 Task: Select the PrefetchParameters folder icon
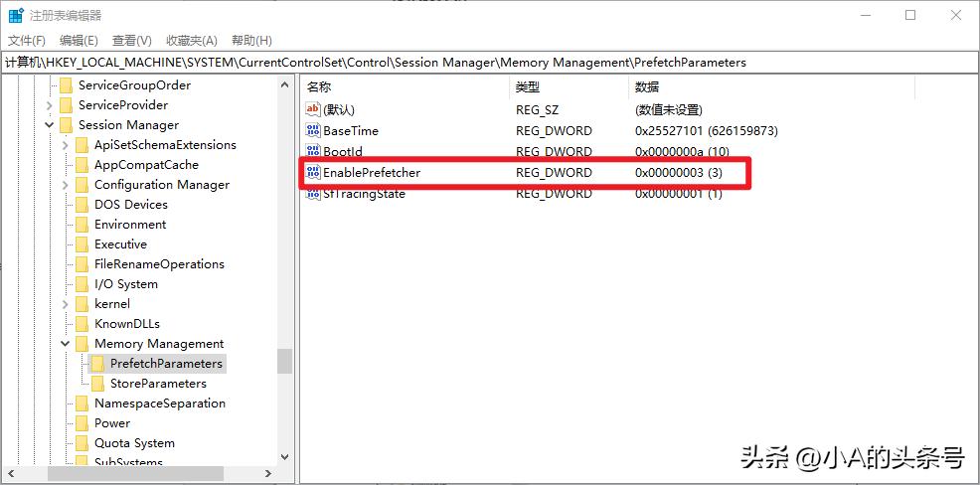(97, 364)
